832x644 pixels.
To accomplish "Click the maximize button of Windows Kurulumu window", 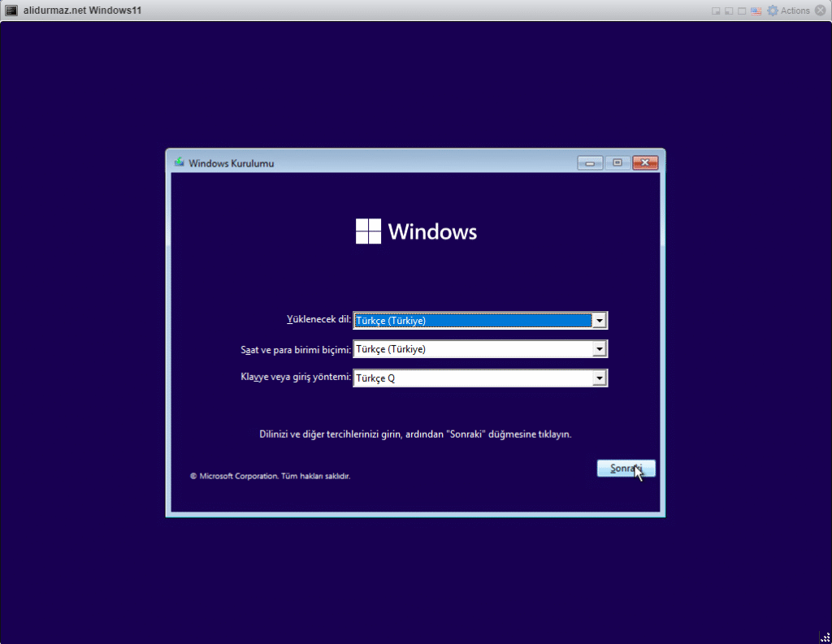I will [617, 162].
